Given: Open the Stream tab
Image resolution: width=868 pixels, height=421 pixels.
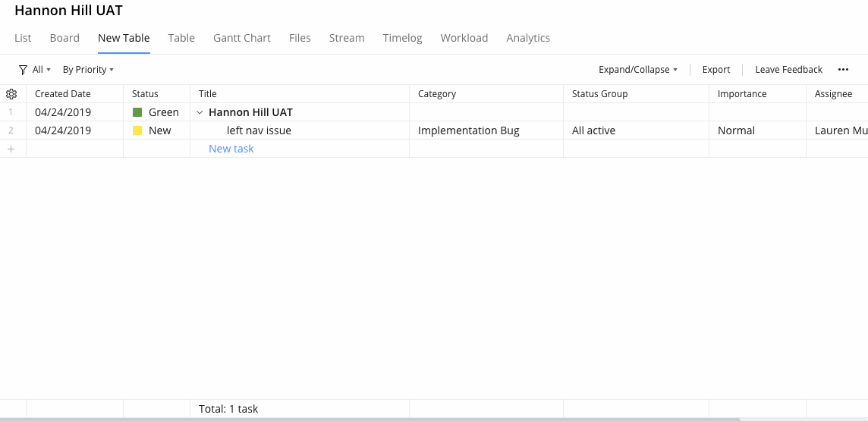Looking at the screenshot, I should point(347,38).
